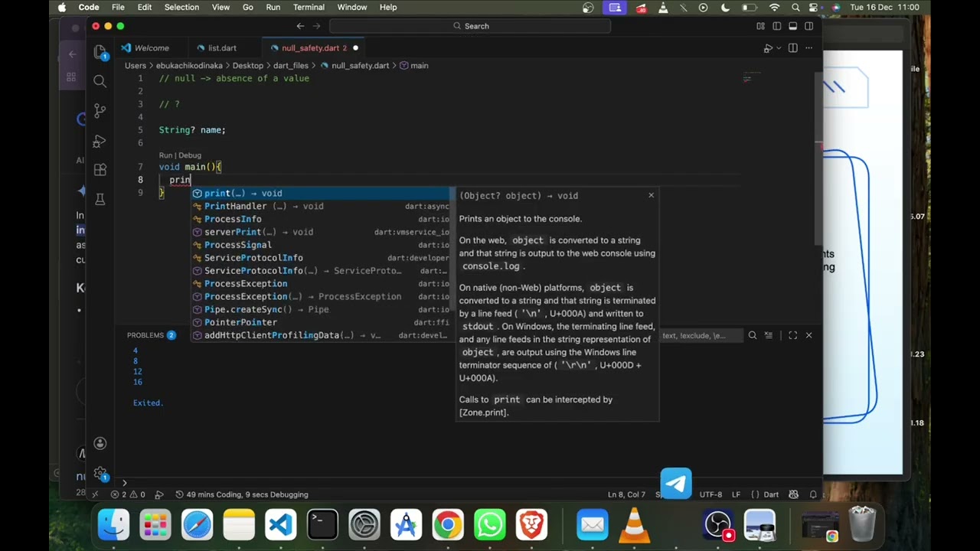
Task: Open the Testing flask view
Action: click(x=100, y=199)
